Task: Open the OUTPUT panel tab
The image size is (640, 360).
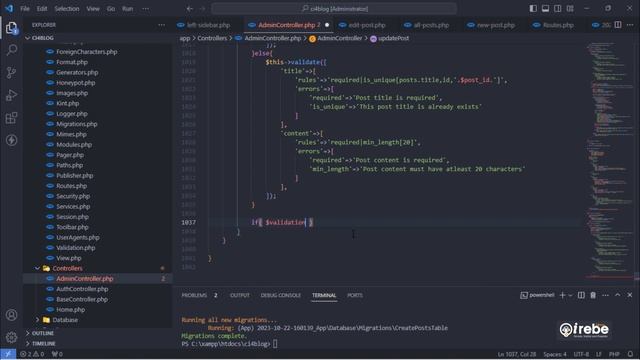Action: (x=240, y=295)
